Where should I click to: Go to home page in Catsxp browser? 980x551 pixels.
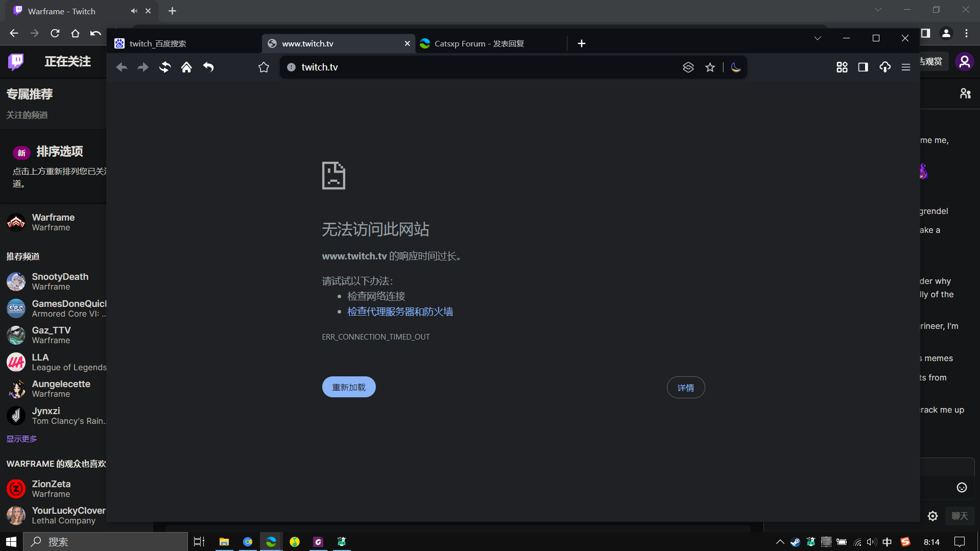click(x=186, y=67)
